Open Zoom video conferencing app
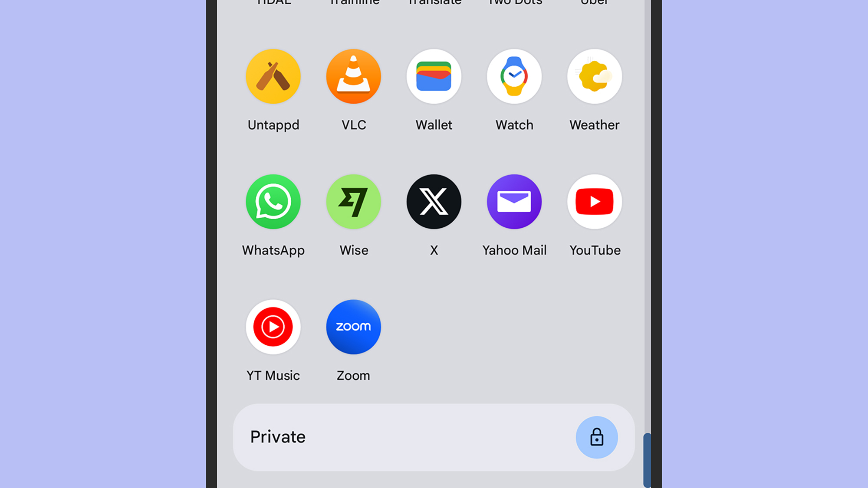The image size is (868, 488). tap(354, 327)
